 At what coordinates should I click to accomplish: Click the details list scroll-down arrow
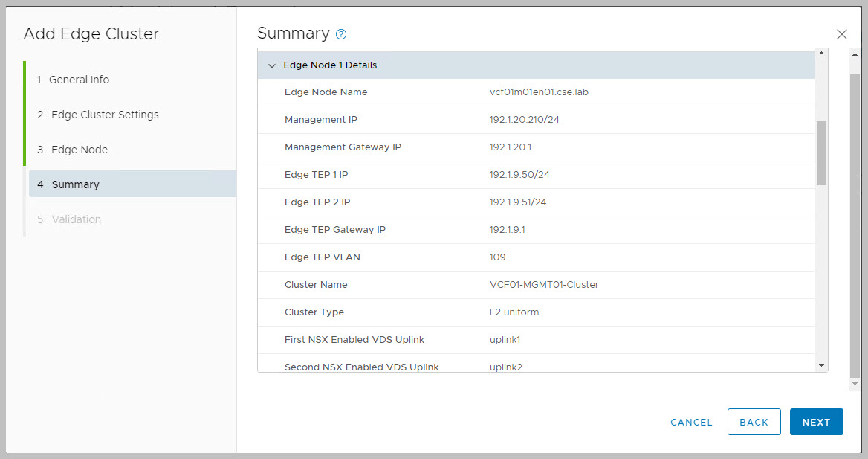click(x=821, y=365)
